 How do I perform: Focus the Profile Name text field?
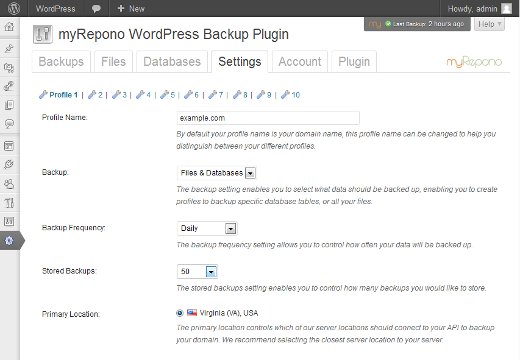268,118
